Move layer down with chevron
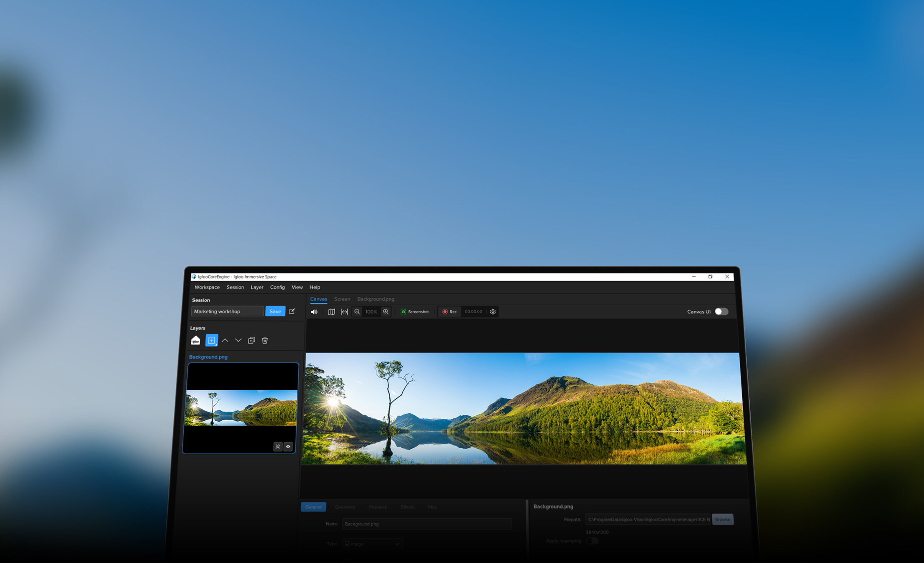The height and width of the screenshot is (563, 924). (238, 340)
